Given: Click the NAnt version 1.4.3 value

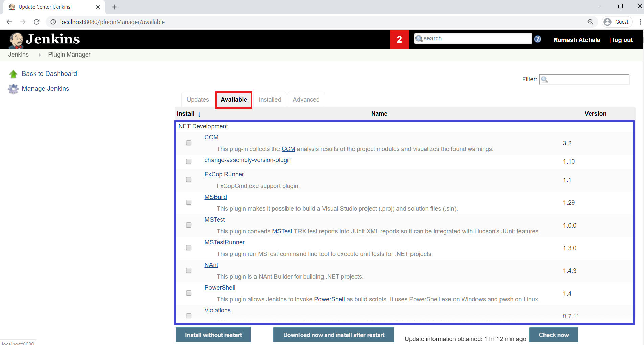Looking at the screenshot, I should (570, 271).
